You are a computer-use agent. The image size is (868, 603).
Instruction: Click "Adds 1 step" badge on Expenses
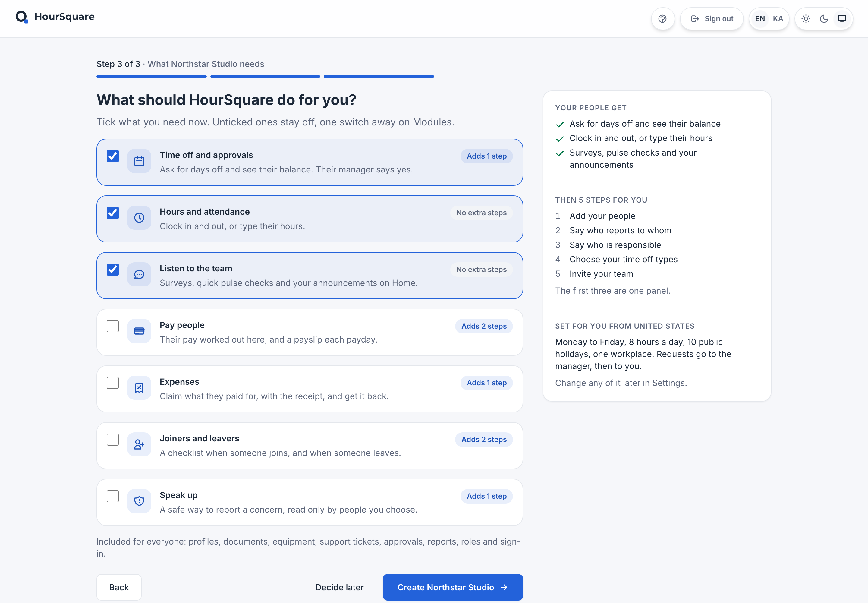click(486, 383)
